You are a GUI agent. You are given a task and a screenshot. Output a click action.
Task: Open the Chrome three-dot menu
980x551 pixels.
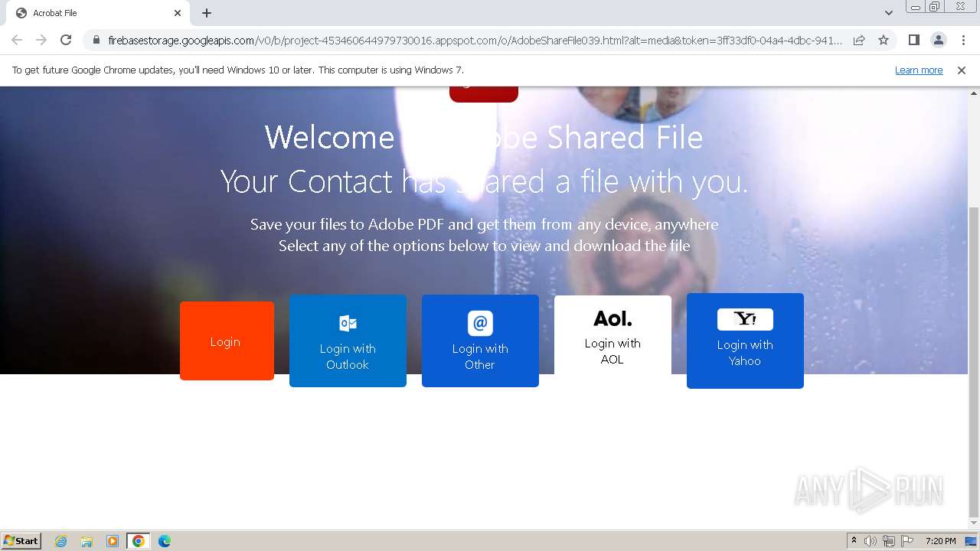click(963, 40)
